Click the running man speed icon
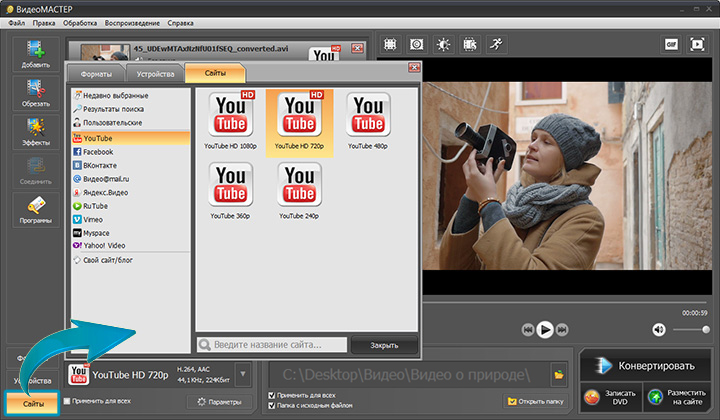The image size is (720, 420). 496,45
